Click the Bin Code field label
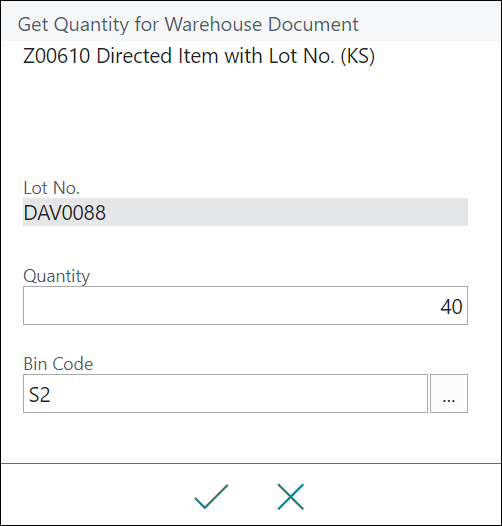 (x=58, y=364)
